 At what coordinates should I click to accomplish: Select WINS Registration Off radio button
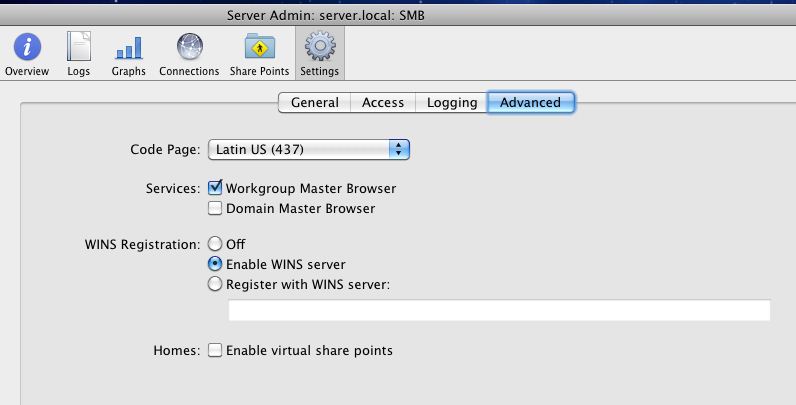click(215, 244)
